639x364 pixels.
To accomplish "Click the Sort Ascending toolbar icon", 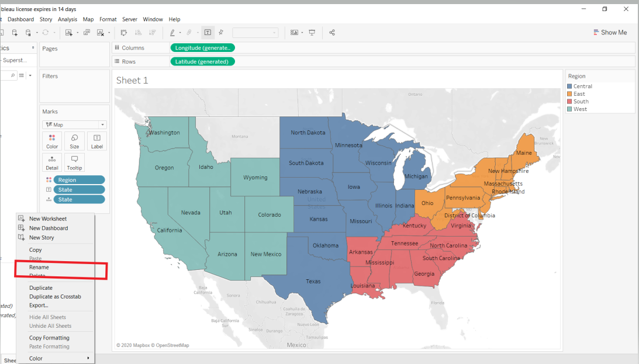I will click(x=138, y=33).
